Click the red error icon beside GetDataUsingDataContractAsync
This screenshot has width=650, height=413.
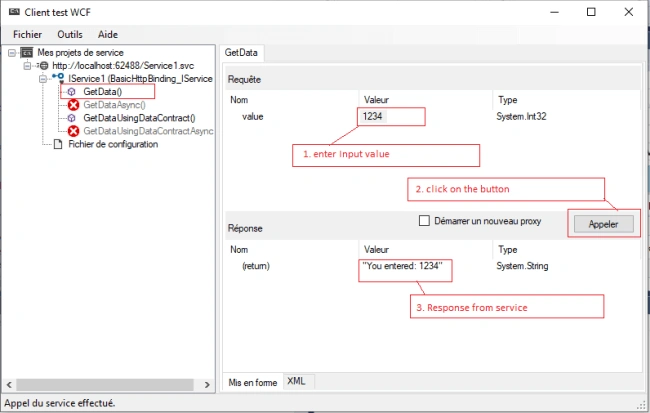pyautogui.click(x=73, y=131)
